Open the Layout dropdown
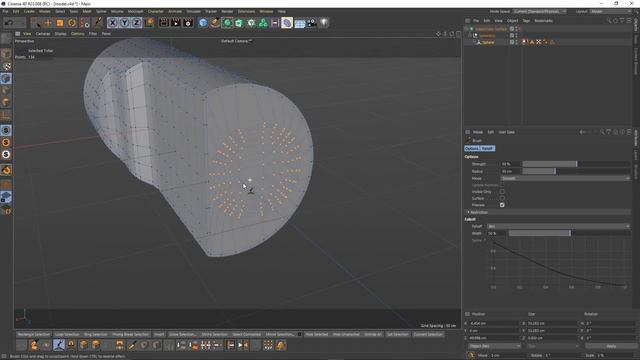The height and width of the screenshot is (360, 640). pyautogui.click(x=612, y=11)
